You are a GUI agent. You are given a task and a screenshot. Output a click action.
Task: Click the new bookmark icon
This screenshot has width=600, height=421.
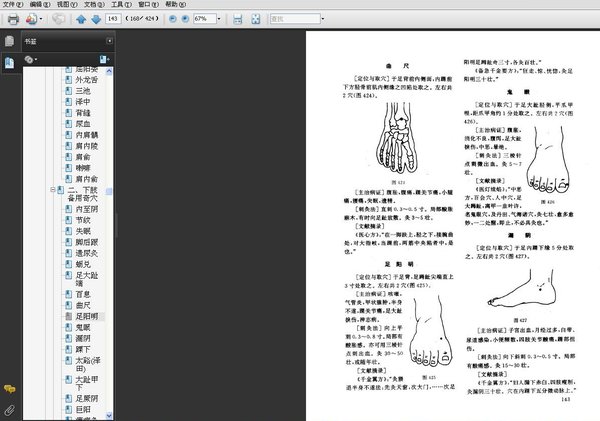coord(104,59)
